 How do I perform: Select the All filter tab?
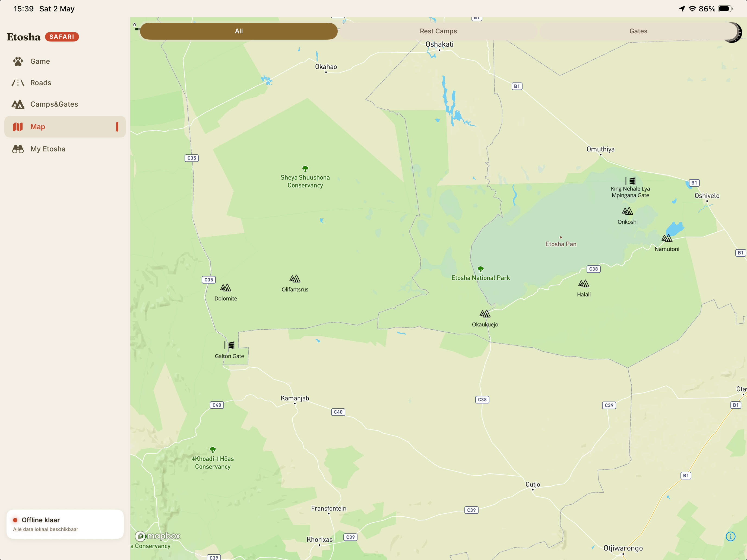pos(239,31)
